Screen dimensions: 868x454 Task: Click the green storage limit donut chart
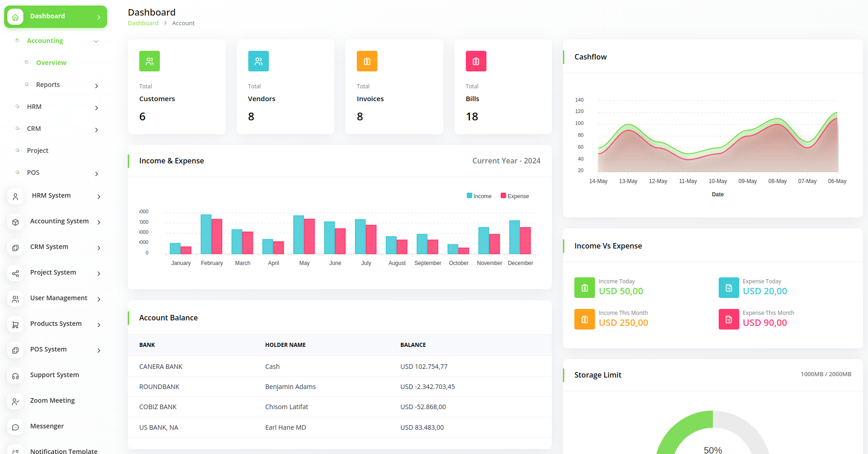[x=682, y=430]
